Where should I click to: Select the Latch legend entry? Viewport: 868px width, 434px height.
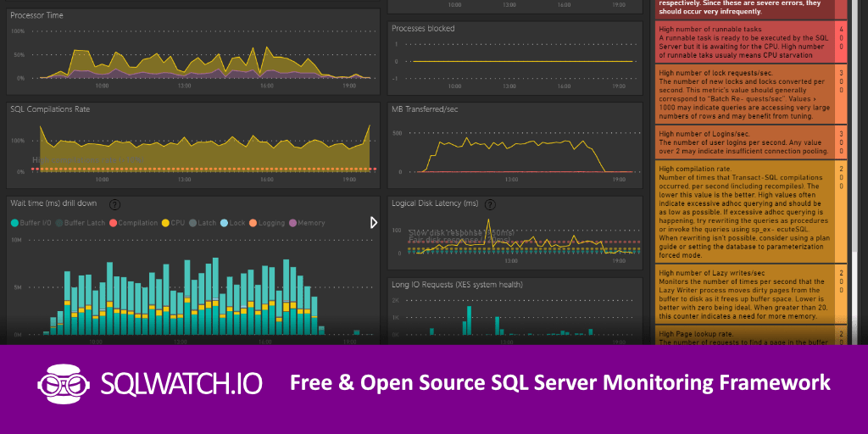(203, 223)
